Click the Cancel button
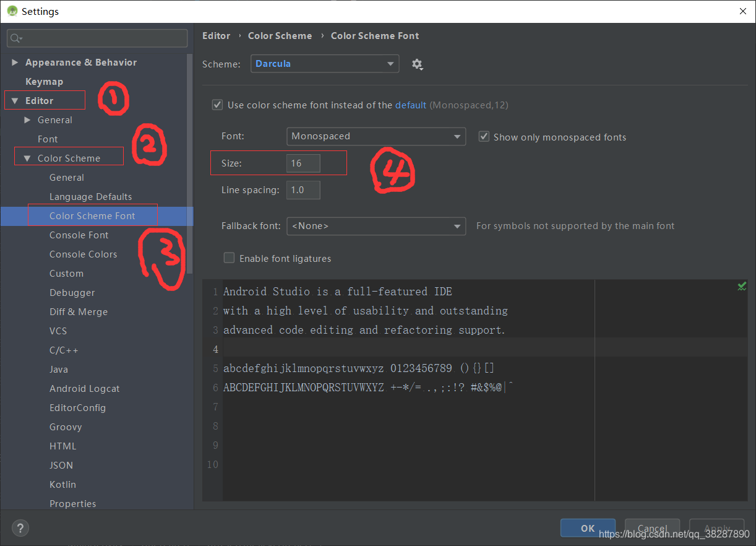 653,528
